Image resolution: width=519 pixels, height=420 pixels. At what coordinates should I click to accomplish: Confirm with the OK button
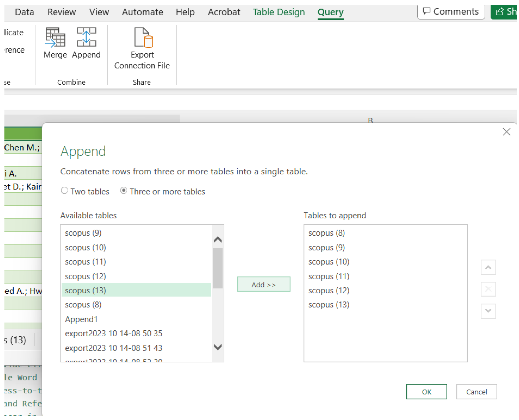point(426,392)
